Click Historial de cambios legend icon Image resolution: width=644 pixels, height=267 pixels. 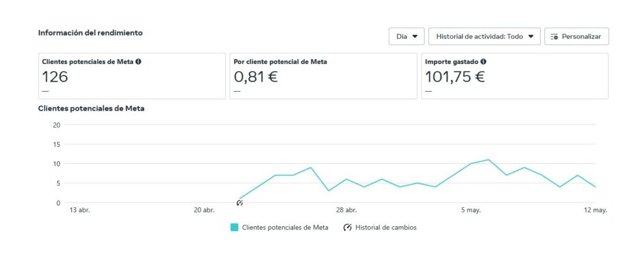click(x=347, y=227)
